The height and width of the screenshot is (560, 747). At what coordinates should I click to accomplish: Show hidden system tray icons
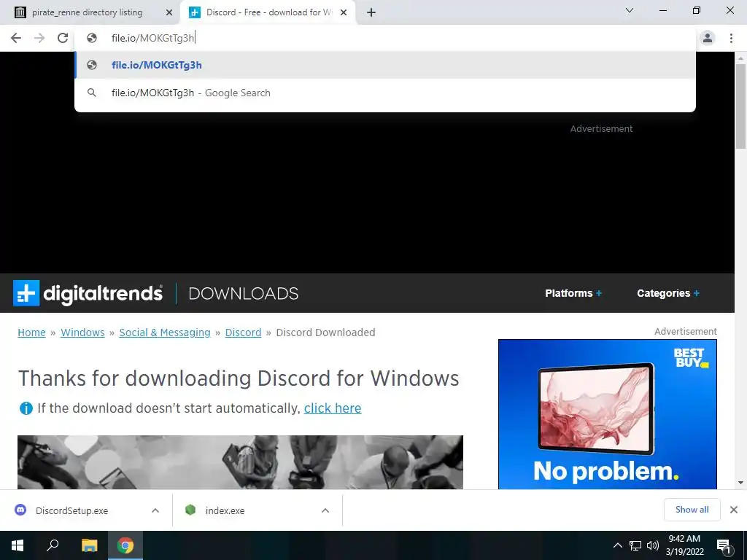click(x=617, y=545)
